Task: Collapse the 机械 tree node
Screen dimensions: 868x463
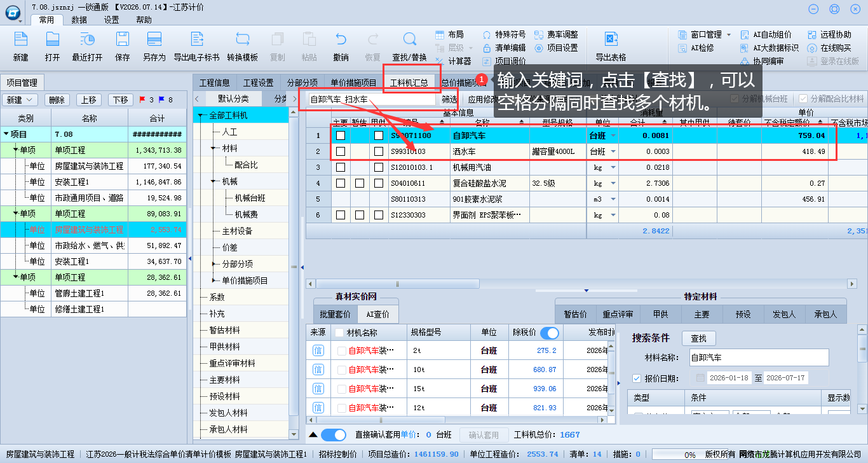Action: [214, 181]
